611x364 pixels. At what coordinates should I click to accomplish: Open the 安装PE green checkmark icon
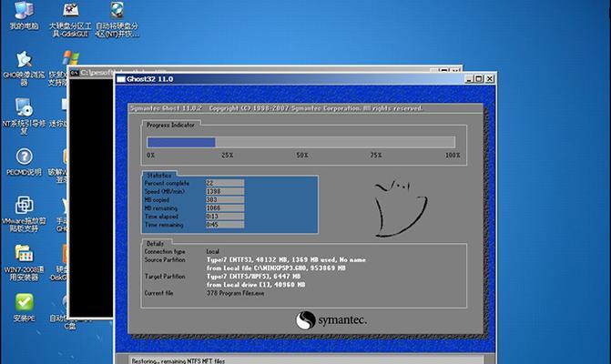(25, 308)
